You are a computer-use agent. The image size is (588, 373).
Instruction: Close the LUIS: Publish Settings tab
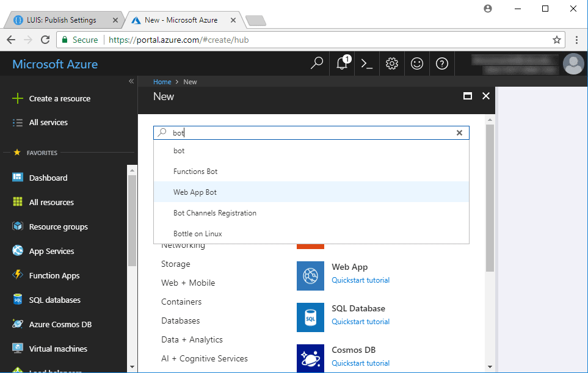pyautogui.click(x=115, y=20)
